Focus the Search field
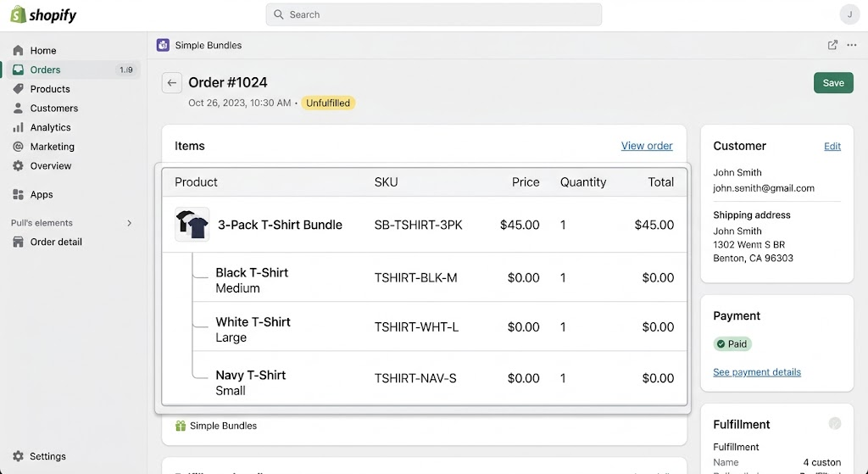Image resolution: width=868 pixels, height=474 pixels. (x=433, y=14)
